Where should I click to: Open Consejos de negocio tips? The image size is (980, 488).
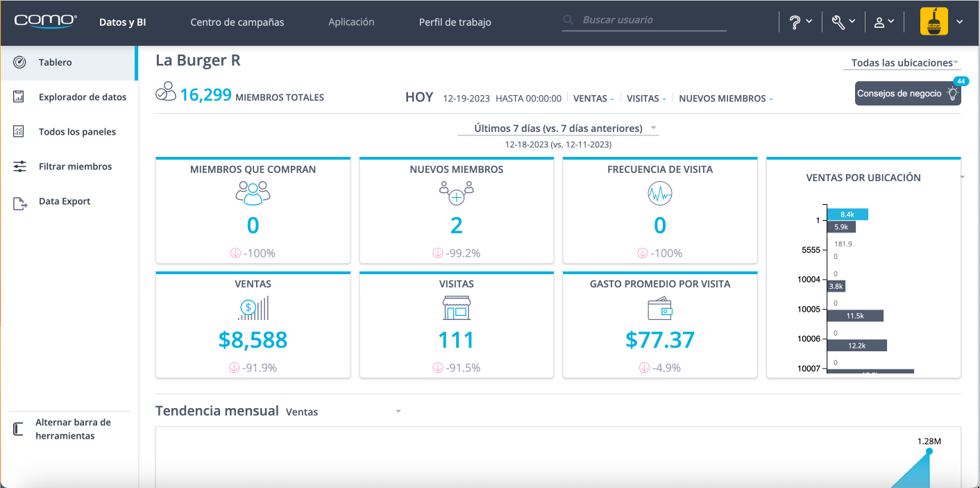coord(908,94)
